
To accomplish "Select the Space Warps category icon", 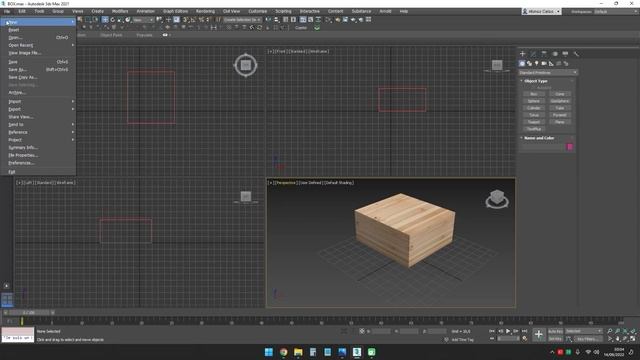I will [559, 64].
